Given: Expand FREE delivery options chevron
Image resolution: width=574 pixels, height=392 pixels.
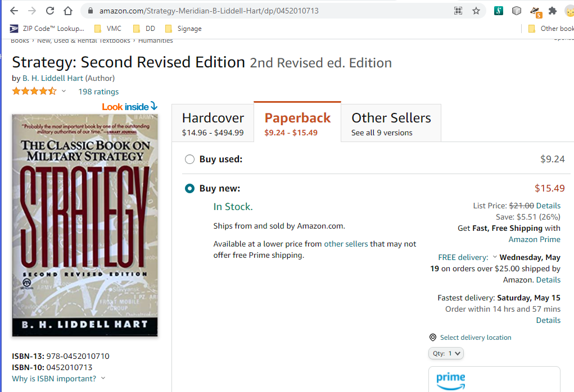Looking at the screenshot, I should [x=495, y=257].
